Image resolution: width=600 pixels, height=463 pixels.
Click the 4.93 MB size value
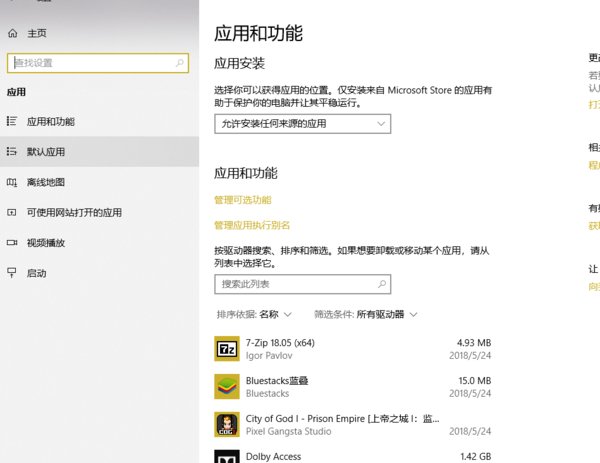[x=474, y=342]
